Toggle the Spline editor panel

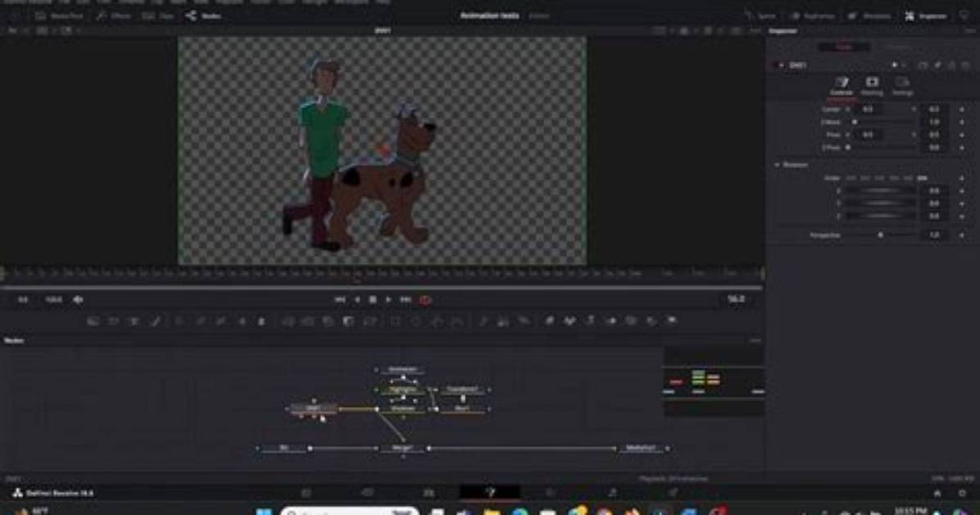click(760, 16)
